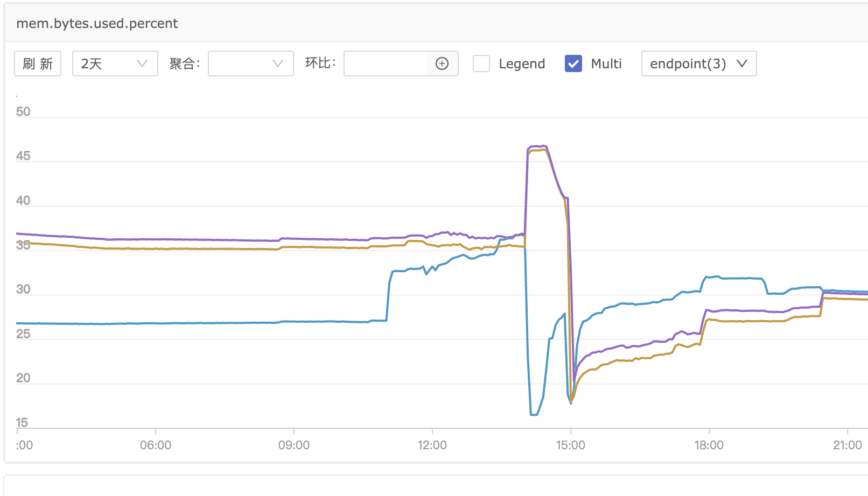This screenshot has height=496, width=868.
Task: Expand the 聚合 aggregation dropdown
Action: pos(250,64)
